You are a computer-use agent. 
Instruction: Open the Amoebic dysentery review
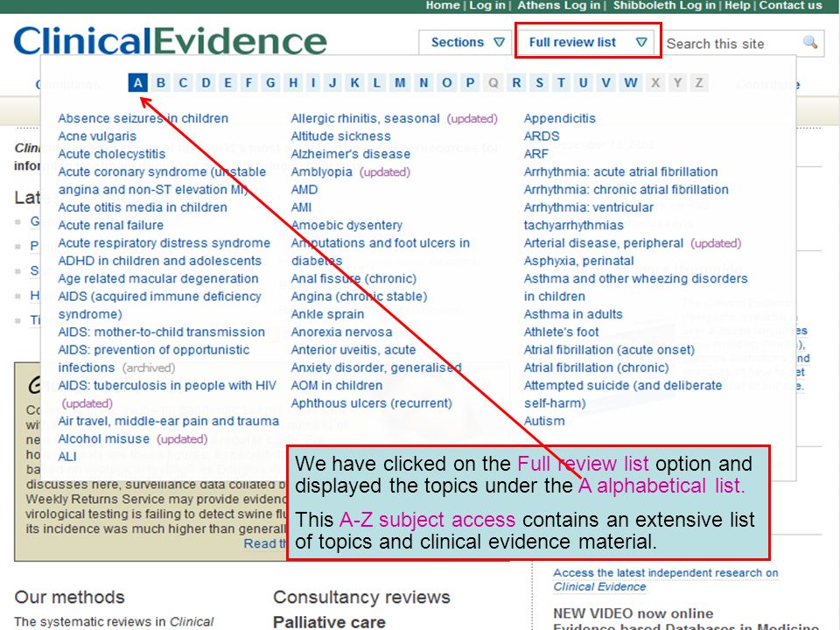[x=346, y=225]
